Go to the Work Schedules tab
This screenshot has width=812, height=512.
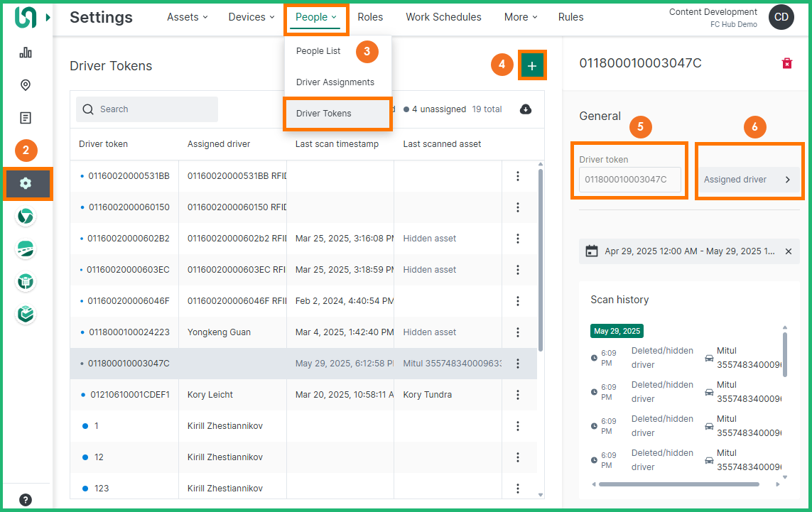[x=443, y=17]
